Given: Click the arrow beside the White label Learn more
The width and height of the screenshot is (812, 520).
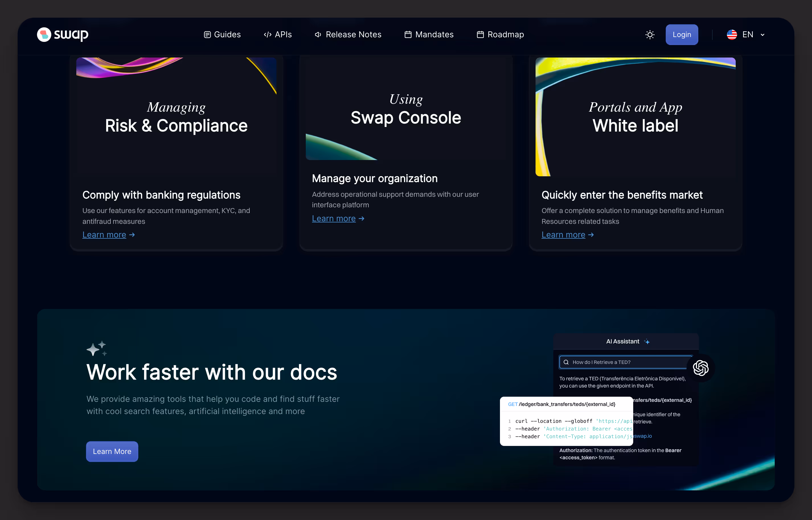Looking at the screenshot, I should (x=591, y=235).
